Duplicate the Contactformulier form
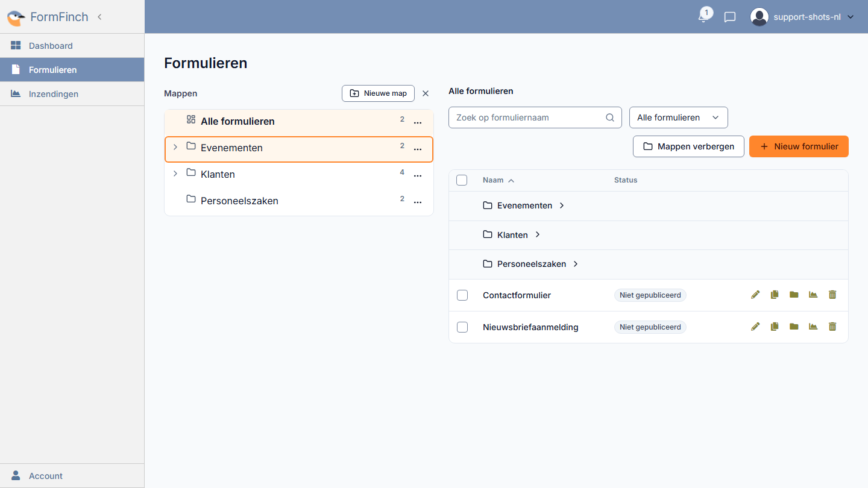Image resolution: width=868 pixels, height=488 pixels. [775, 295]
